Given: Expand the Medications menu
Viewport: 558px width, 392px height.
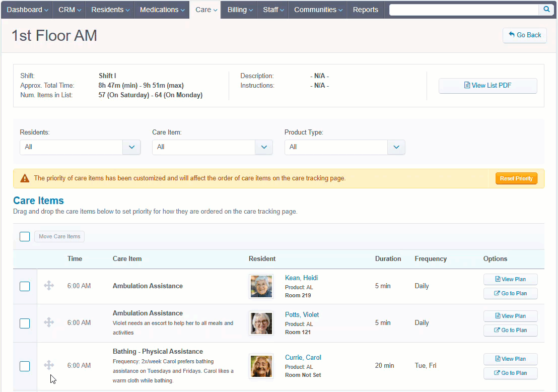Looking at the screenshot, I should coord(162,10).
